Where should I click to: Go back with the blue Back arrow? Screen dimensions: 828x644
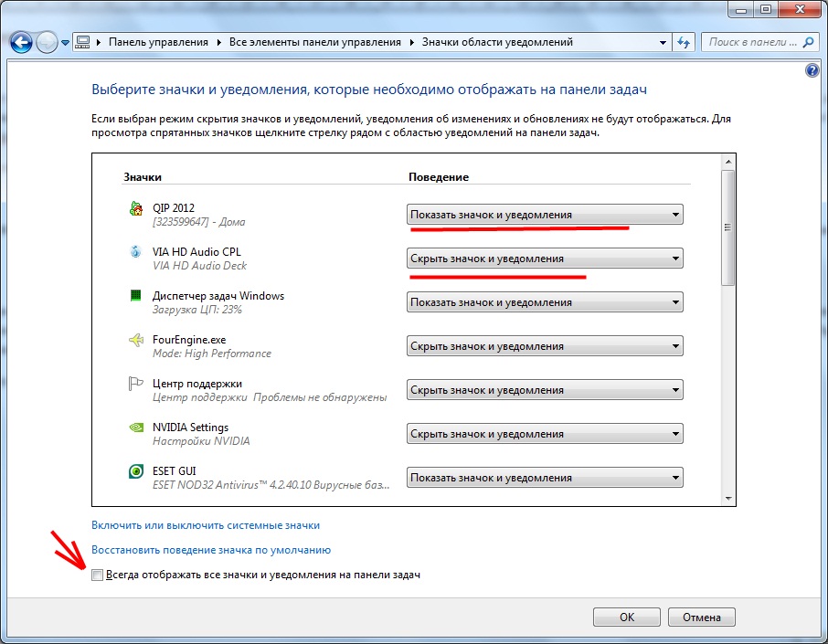[21, 42]
